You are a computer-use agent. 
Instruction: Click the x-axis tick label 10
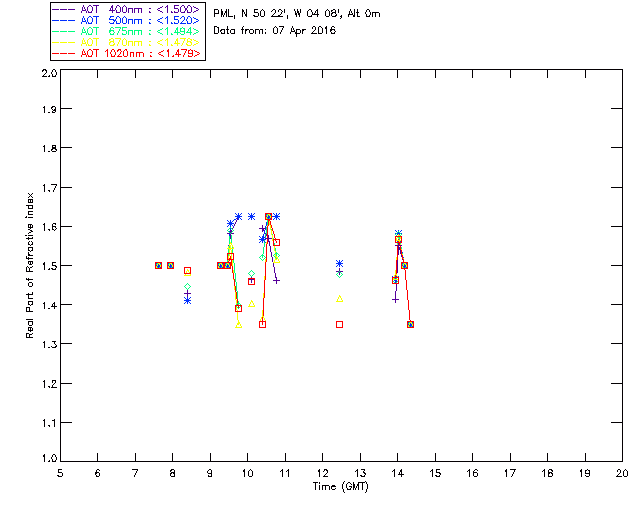[247, 473]
